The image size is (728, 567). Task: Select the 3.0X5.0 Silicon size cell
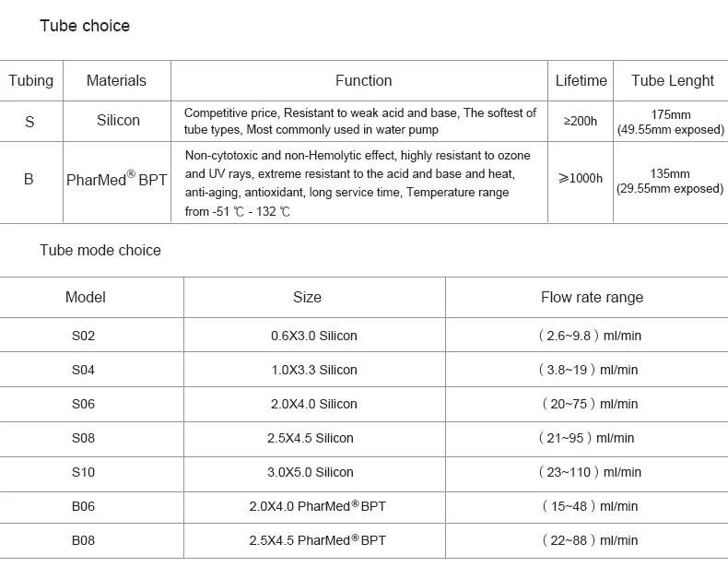pos(313,472)
